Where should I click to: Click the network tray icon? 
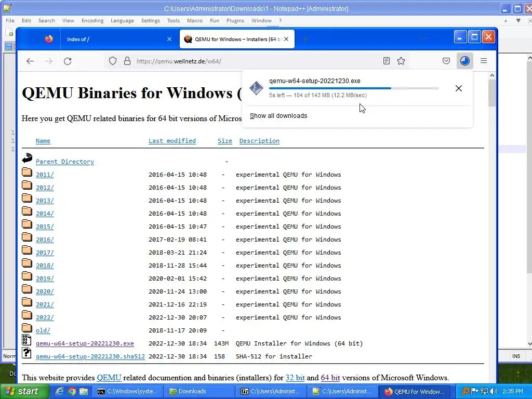point(484,391)
